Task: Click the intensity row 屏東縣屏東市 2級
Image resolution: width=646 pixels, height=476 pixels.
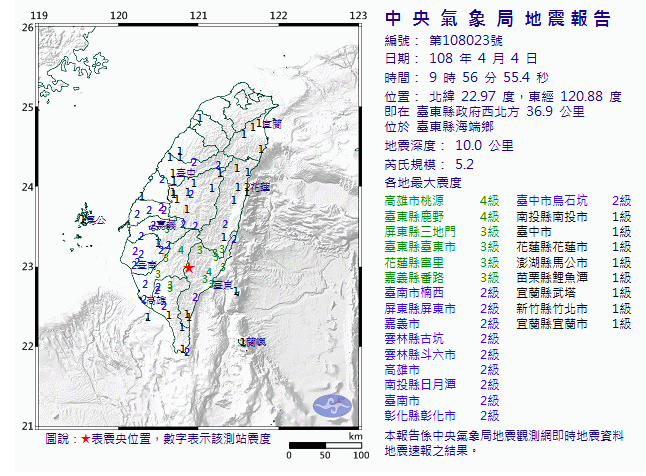Action: pos(442,309)
